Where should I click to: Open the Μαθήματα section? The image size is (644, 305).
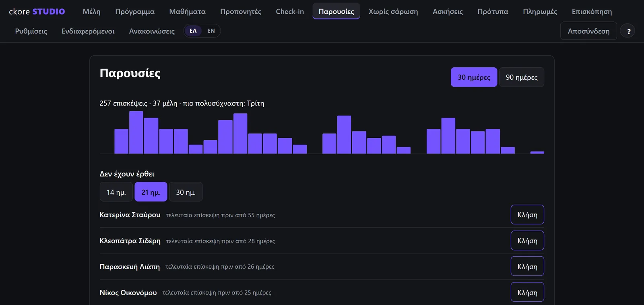(187, 11)
